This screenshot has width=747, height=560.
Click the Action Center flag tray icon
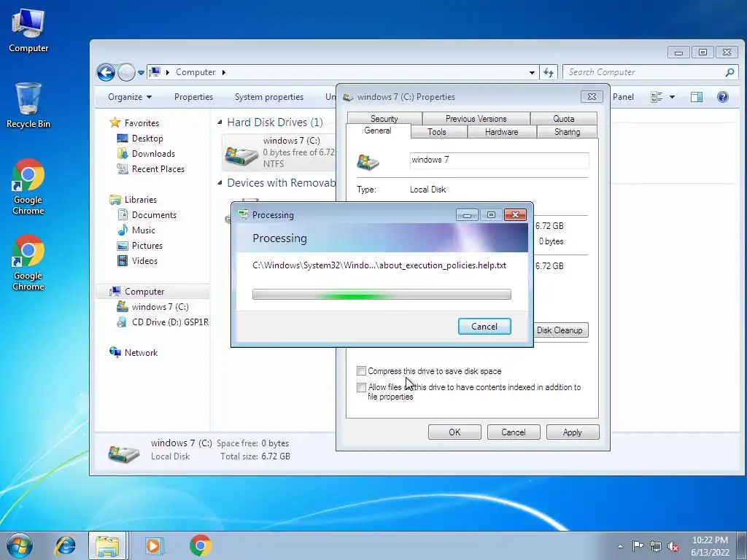point(638,545)
